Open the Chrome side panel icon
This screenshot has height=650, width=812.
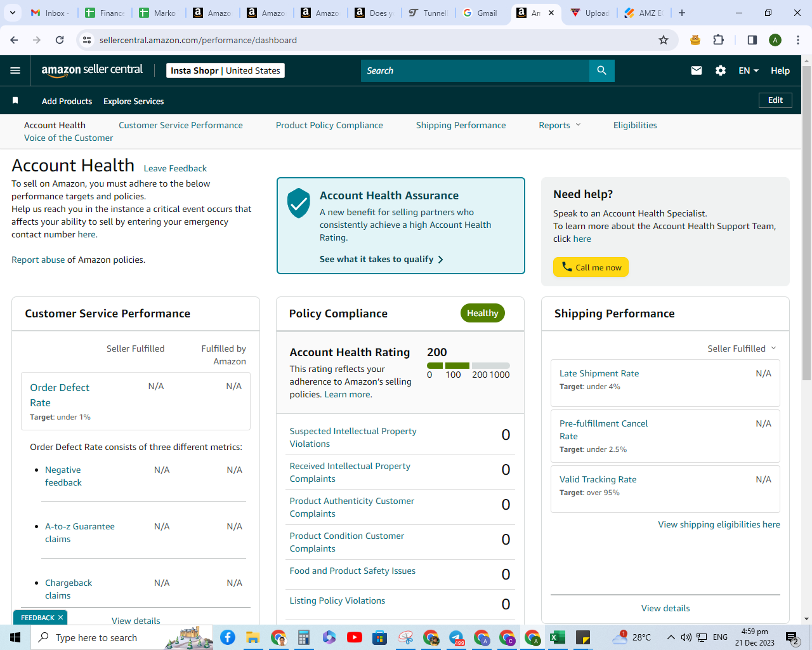752,40
